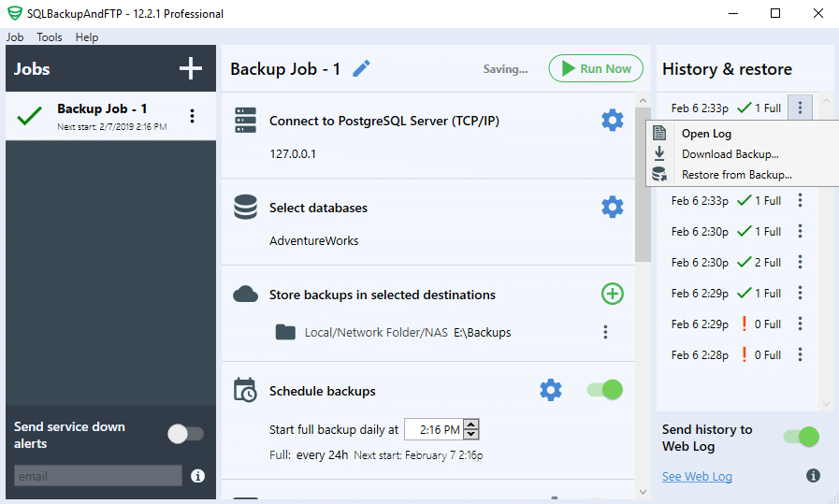Click the SQLBackupAndFTP shield logo in title bar
The height and width of the screenshot is (504, 839).
(14, 13)
